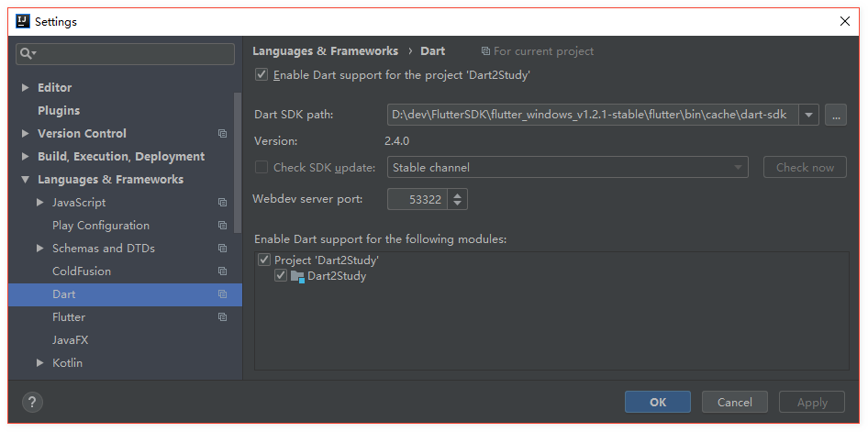Click the Apply button

coord(812,402)
